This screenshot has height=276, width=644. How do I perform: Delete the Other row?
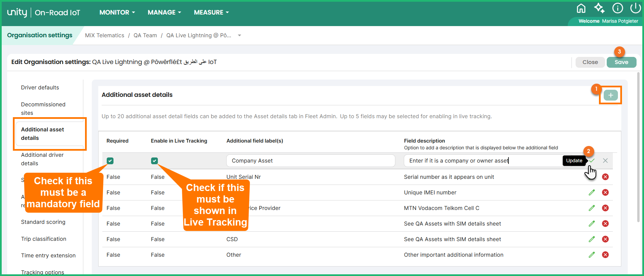click(x=605, y=255)
